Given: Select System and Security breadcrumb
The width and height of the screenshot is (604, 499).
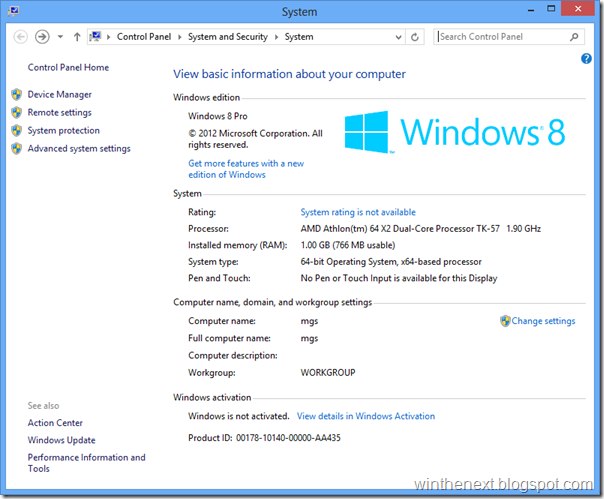Looking at the screenshot, I should tap(228, 37).
